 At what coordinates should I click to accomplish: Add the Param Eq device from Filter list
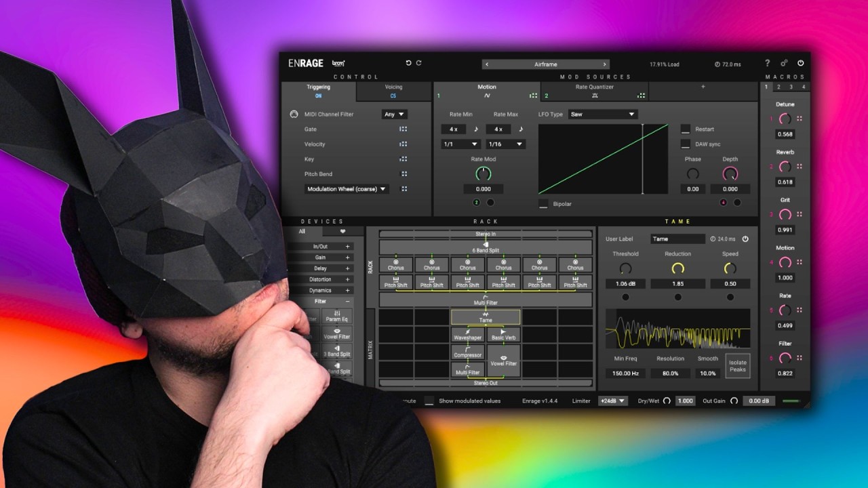337,316
